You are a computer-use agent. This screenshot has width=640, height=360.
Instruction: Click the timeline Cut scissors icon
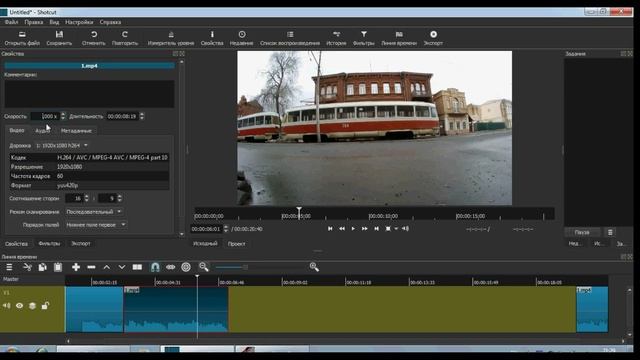click(x=27, y=267)
